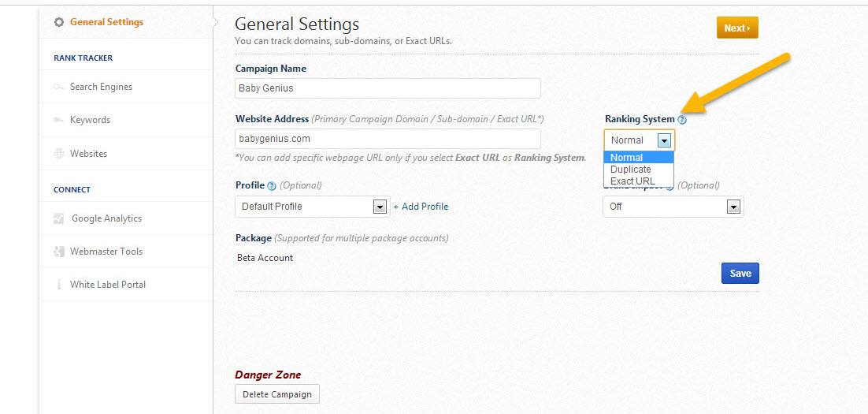Click the General Settings gear icon

click(x=58, y=22)
